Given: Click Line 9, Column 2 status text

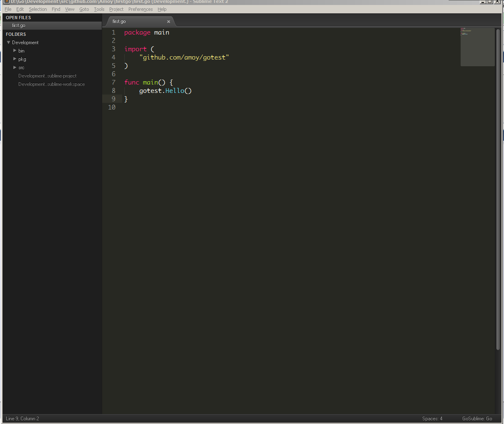Looking at the screenshot, I should [x=23, y=419].
